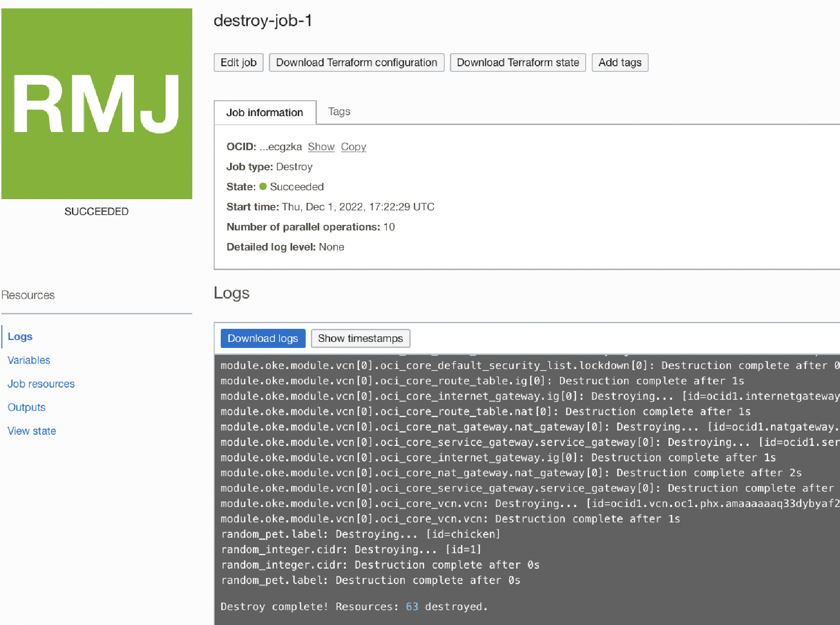Download the Terraform state

(518, 62)
